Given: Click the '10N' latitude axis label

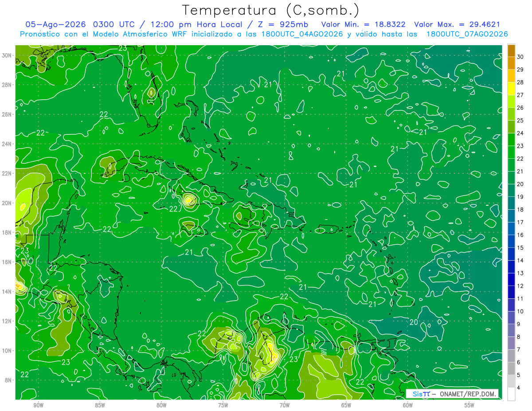Looking at the screenshot, I should pos(7,351).
